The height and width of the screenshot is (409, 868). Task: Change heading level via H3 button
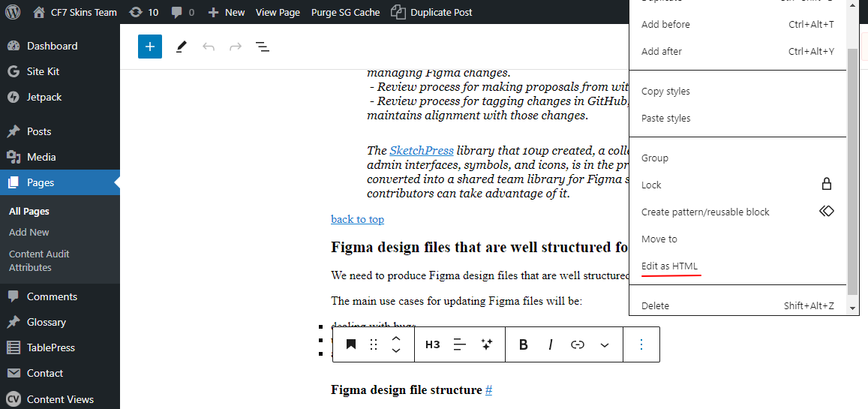click(433, 344)
